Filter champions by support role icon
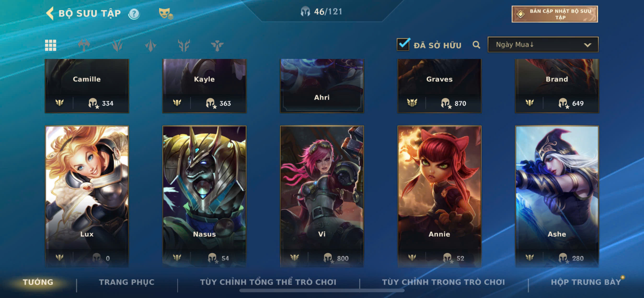 tap(217, 45)
